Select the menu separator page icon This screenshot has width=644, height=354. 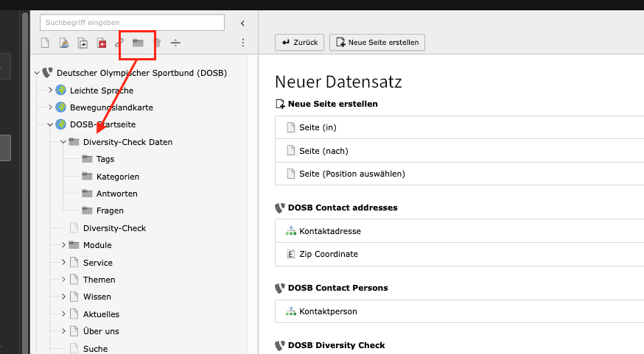[x=175, y=43]
